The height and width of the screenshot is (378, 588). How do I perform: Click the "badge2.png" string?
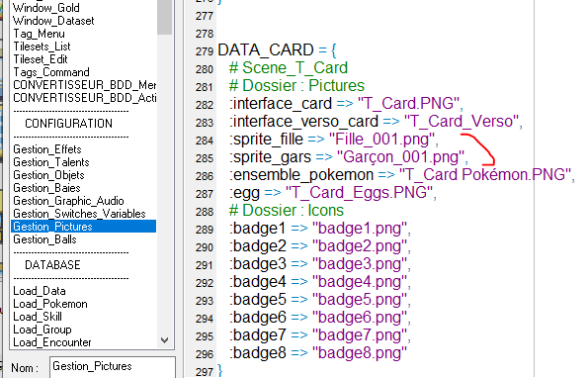[360, 246]
